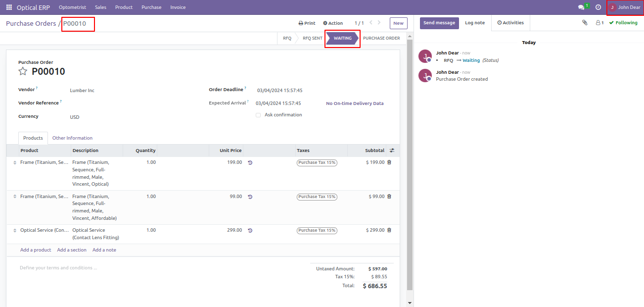Select the WAITING status stage
Image resolution: width=644 pixels, height=307 pixels.
point(342,38)
